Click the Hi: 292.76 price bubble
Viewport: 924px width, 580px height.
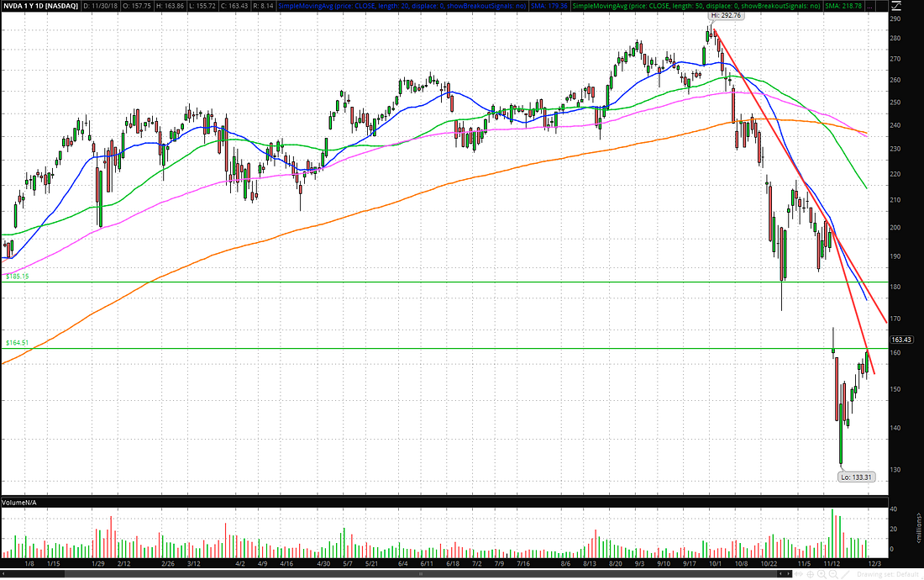tap(726, 15)
